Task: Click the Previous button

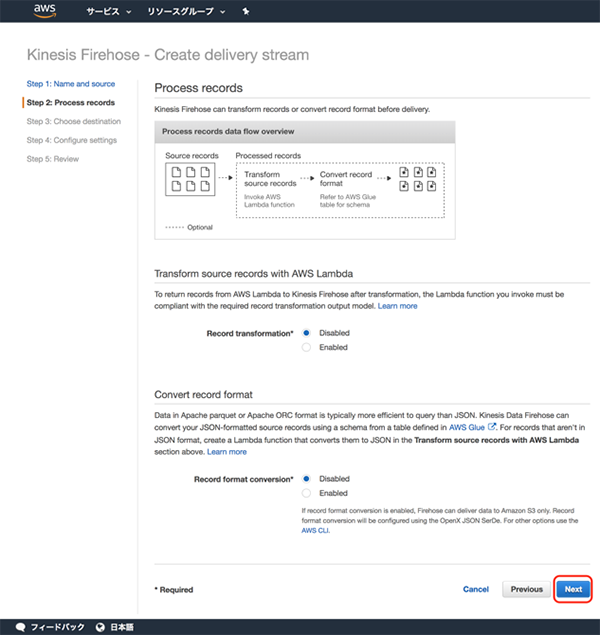Action: pos(526,589)
